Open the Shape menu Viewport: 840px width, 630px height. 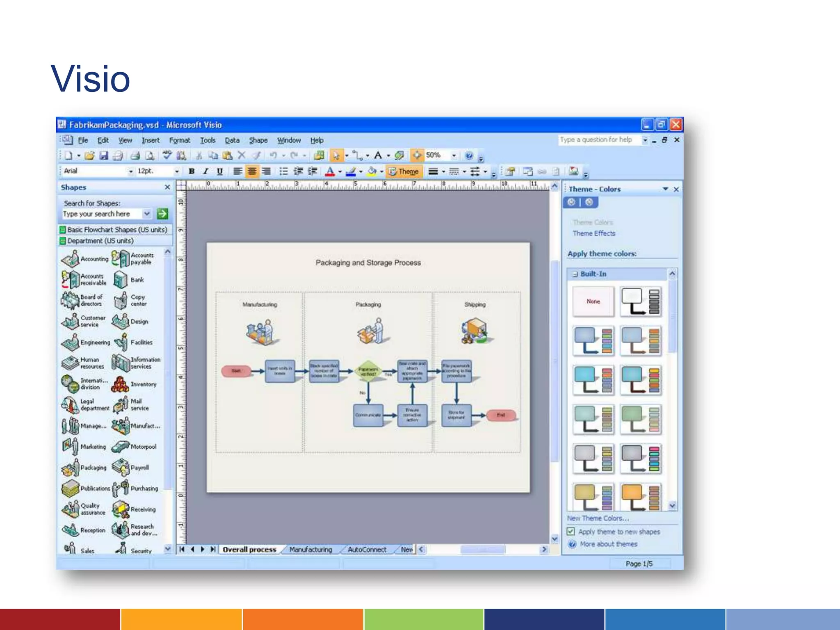pos(258,140)
